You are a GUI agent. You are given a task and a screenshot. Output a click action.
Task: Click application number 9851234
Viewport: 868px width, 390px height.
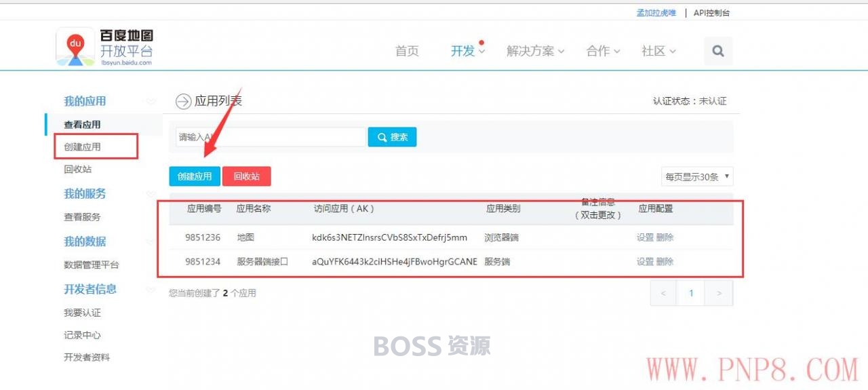click(x=203, y=261)
